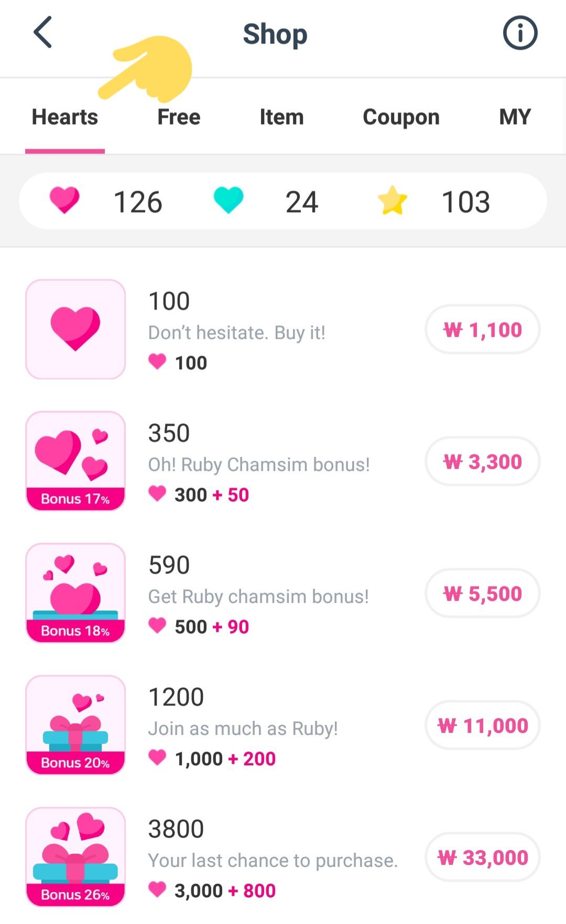Buy 100 hearts for ₩1,100
The image size is (566, 924).
pyautogui.click(x=482, y=329)
